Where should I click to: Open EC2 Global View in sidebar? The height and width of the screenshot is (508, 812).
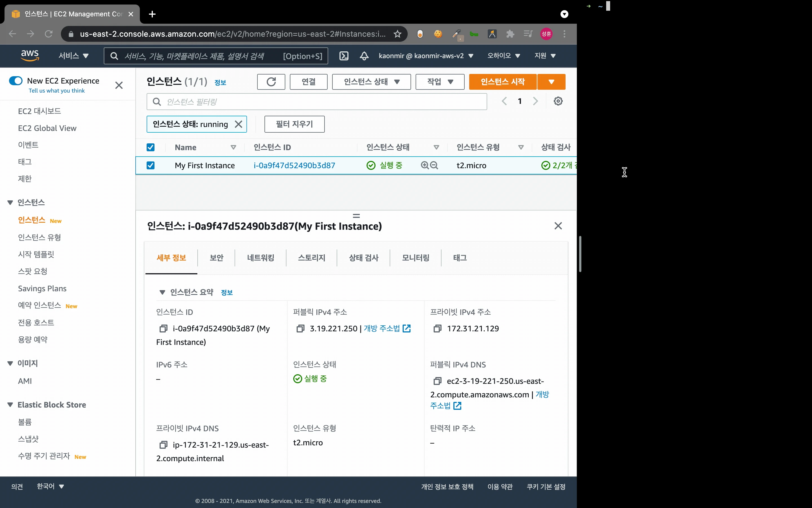point(47,128)
